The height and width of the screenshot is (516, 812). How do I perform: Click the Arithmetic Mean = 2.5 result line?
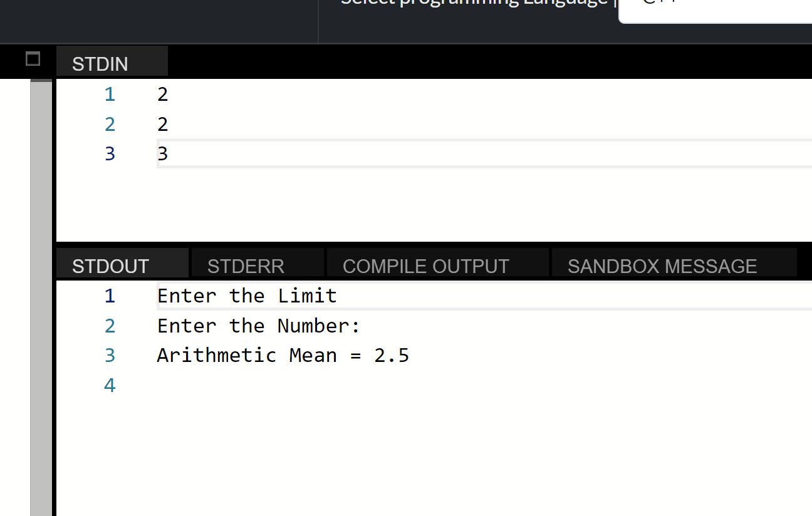283,355
